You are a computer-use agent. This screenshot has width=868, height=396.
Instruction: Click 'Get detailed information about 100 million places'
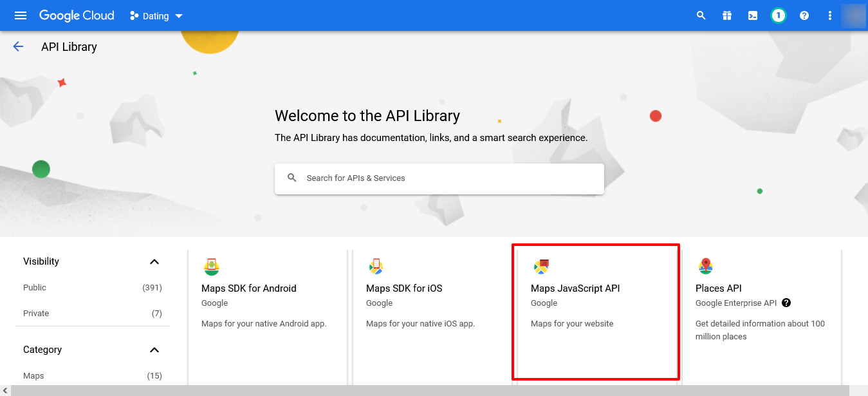760,330
